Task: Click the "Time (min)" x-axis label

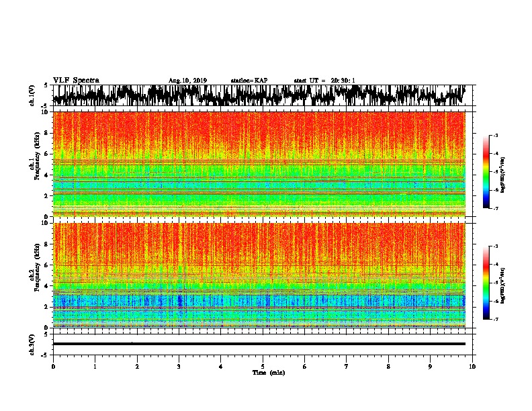Action: pyautogui.click(x=269, y=373)
